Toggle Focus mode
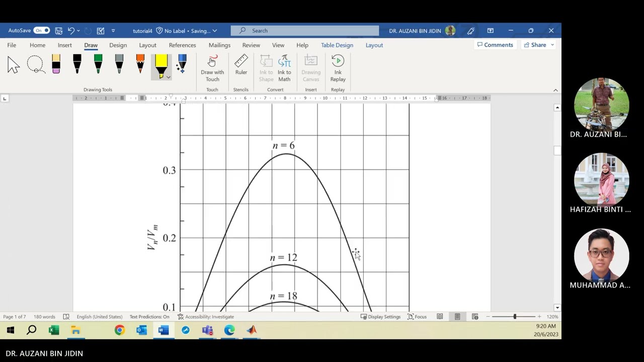 pyautogui.click(x=417, y=317)
